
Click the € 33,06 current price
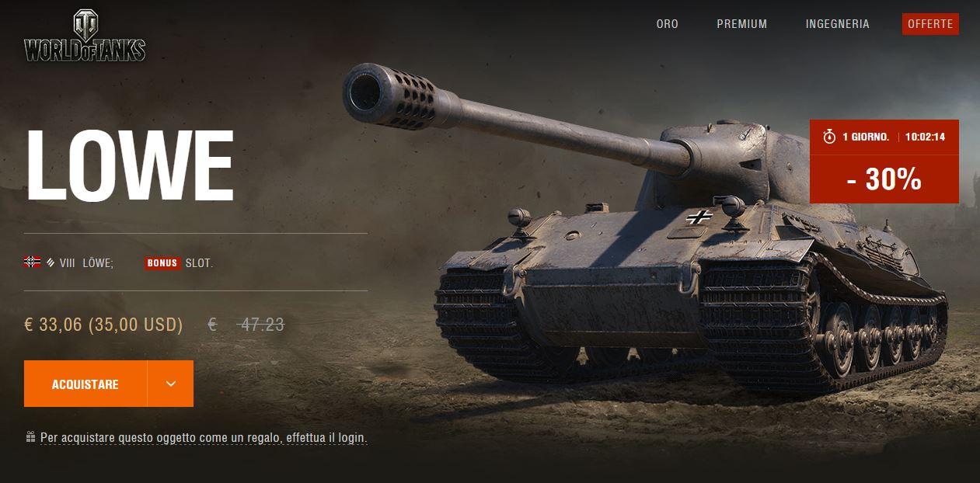(x=54, y=325)
